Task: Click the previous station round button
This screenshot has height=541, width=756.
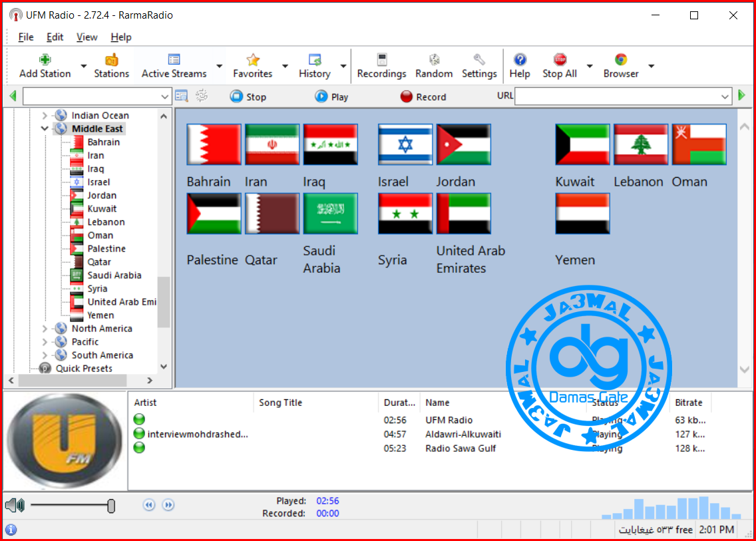Action: [x=149, y=505]
